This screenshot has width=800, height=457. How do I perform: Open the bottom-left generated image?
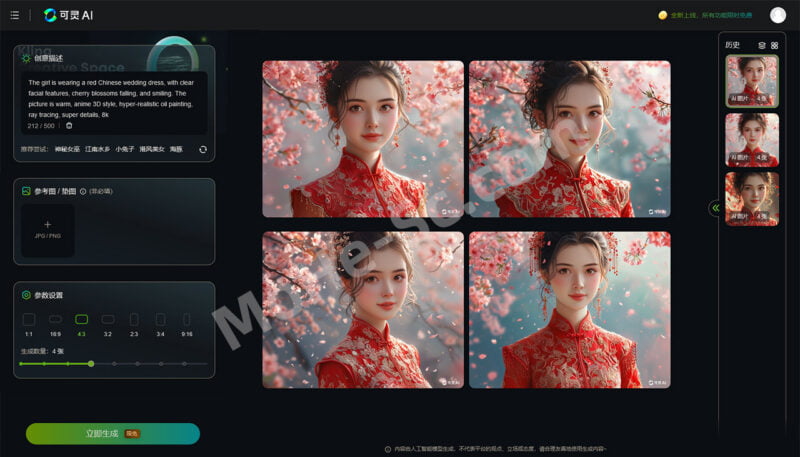pyautogui.click(x=363, y=310)
